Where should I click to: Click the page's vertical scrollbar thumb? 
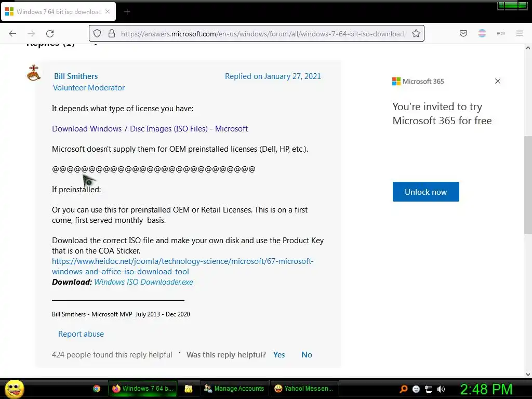pyautogui.click(x=528, y=185)
